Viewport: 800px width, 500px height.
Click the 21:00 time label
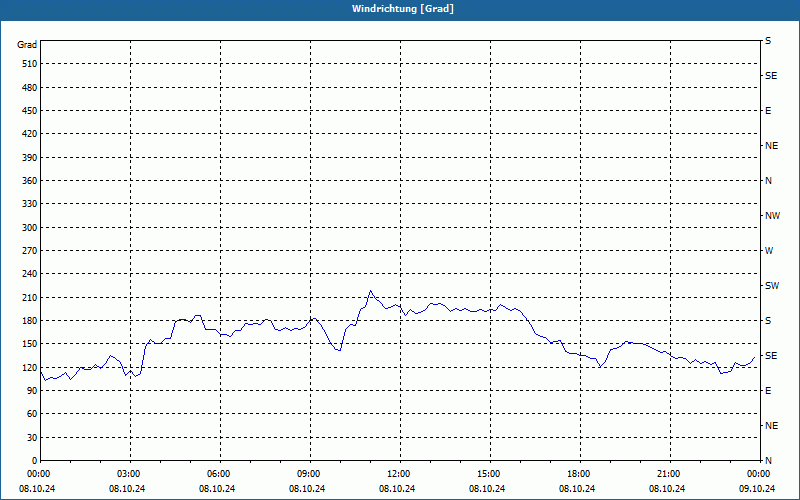tap(670, 474)
